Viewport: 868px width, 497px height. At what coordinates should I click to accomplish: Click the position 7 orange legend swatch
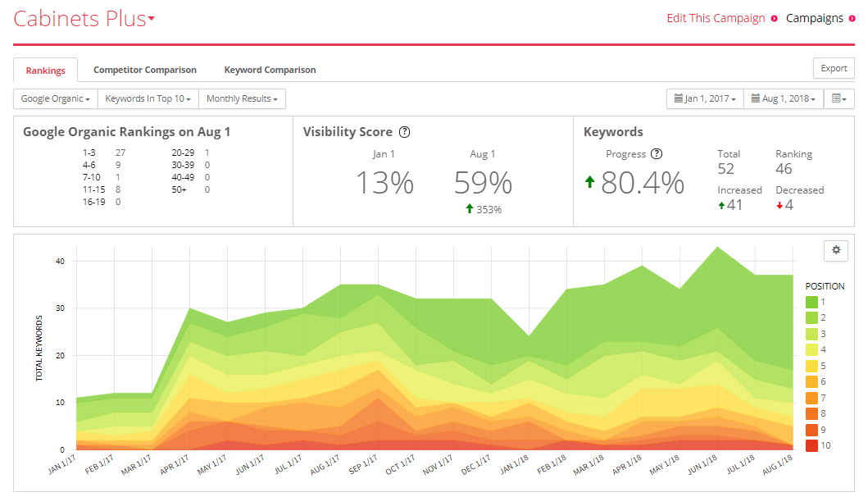click(811, 398)
